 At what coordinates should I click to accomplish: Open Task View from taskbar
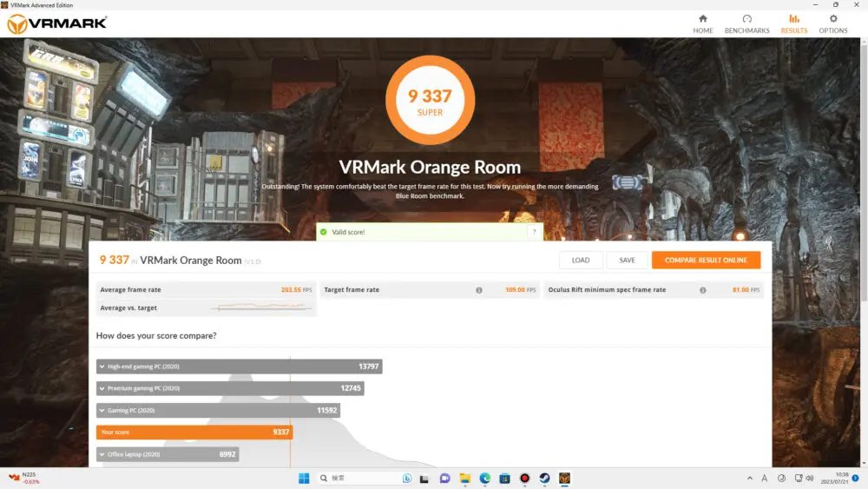pyautogui.click(x=424, y=479)
